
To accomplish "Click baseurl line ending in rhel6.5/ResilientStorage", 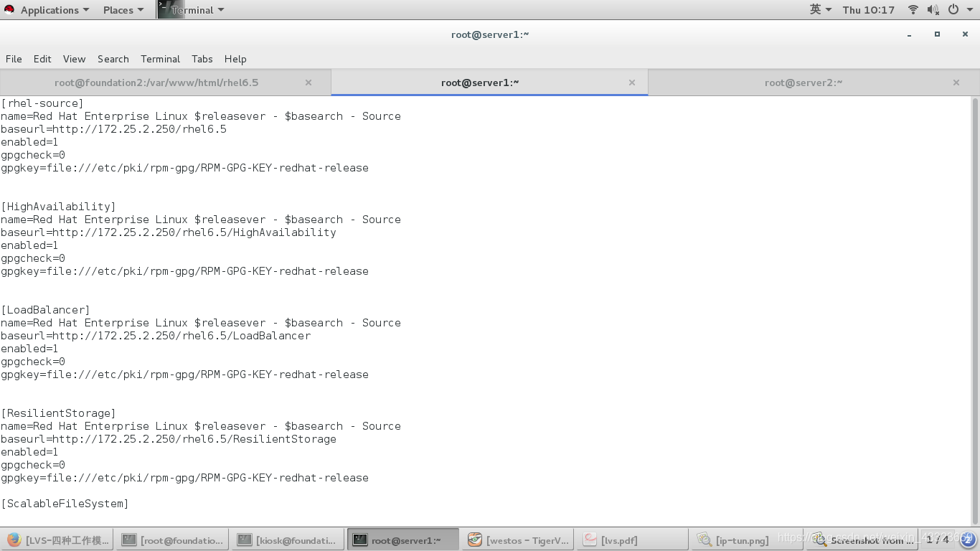I will click(x=169, y=439).
